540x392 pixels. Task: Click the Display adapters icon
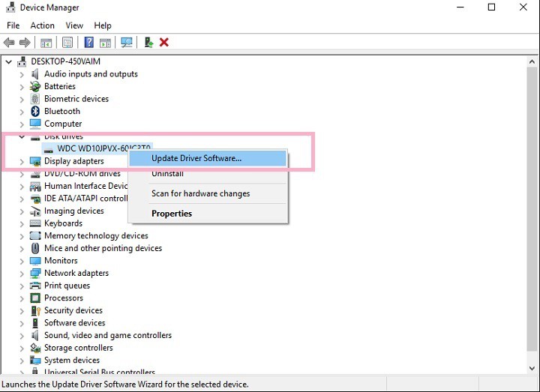click(35, 161)
